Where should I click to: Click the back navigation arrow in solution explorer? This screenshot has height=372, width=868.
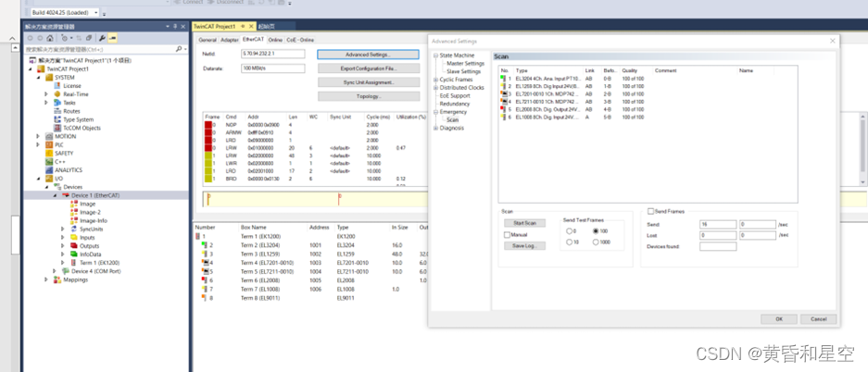pyautogui.click(x=31, y=38)
